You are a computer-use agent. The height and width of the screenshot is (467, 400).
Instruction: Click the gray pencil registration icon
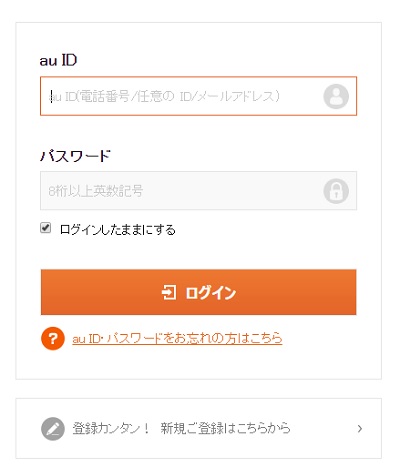tap(53, 429)
